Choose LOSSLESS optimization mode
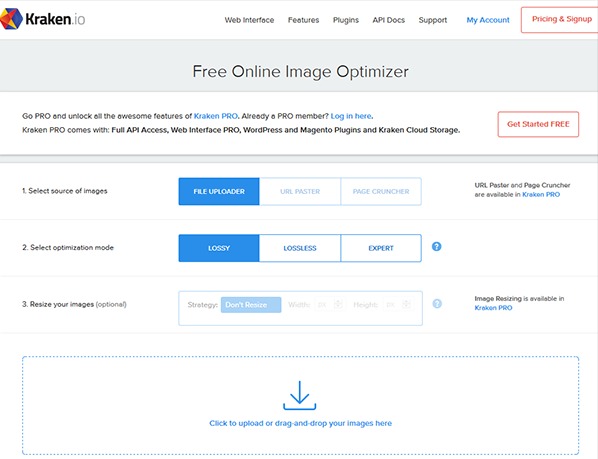 point(300,248)
